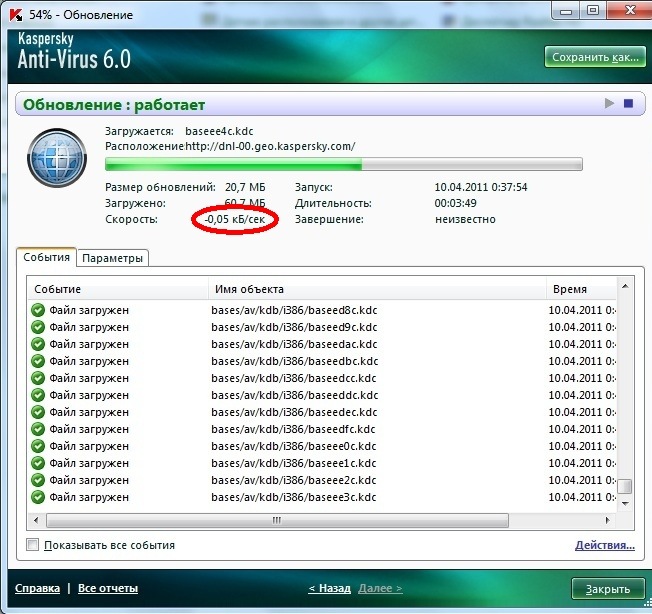Click the green check icon beside baseedec.kdc
The height and width of the screenshot is (614, 652).
point(38,412)
